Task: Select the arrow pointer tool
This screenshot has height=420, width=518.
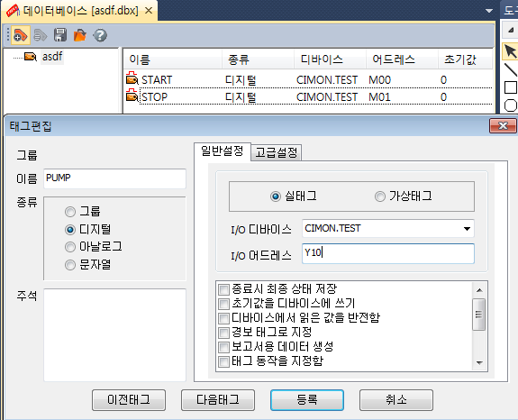Action: coord(511,52)
